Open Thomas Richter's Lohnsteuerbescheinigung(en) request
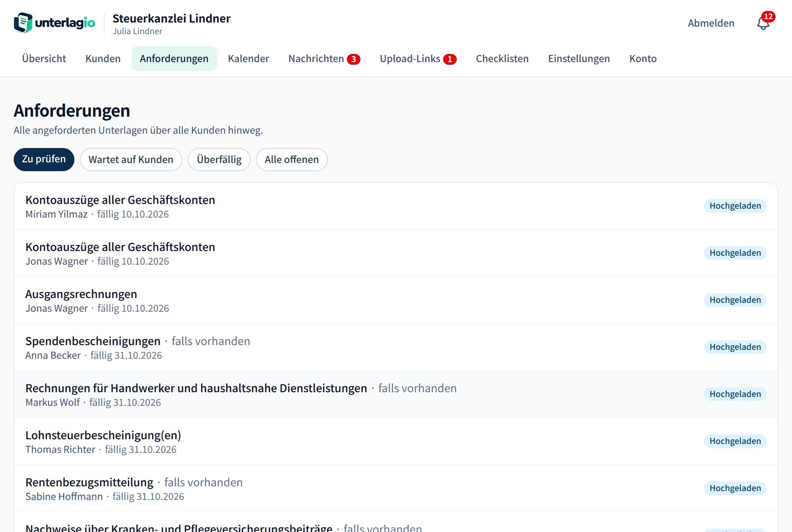Image resolution: width=792 pixels, height=532 pixels. click(396, 441)
